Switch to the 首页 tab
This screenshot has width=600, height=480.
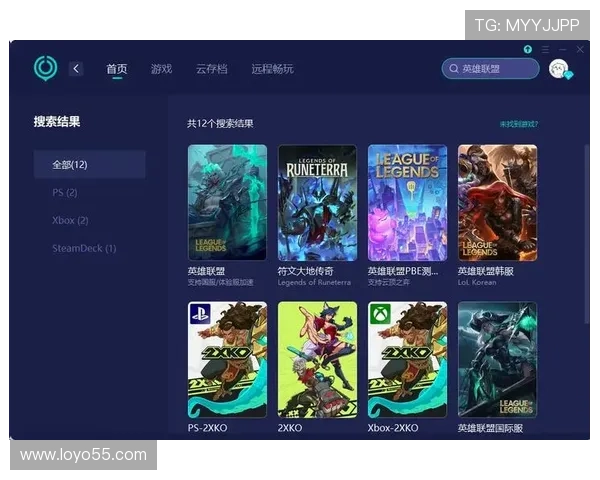117,69
